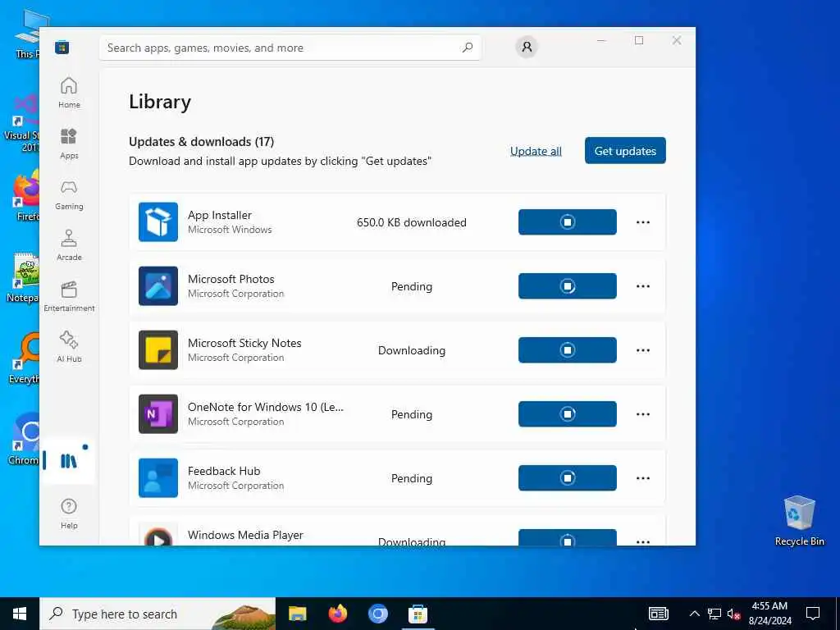The height and width of the screenshot is (630, 840).
Task: Click the Microsoft Store logo at the top left
Action: click(x=62, y=48)
